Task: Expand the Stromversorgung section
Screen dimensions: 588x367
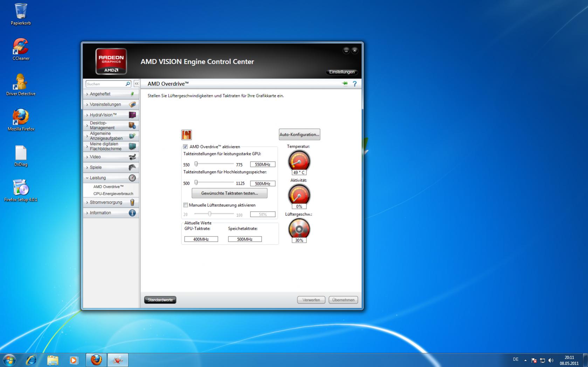Action: (x=111, y=203)
